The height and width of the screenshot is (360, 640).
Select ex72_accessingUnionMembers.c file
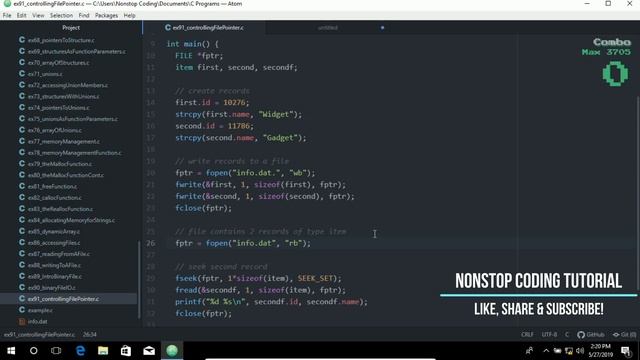68,85
